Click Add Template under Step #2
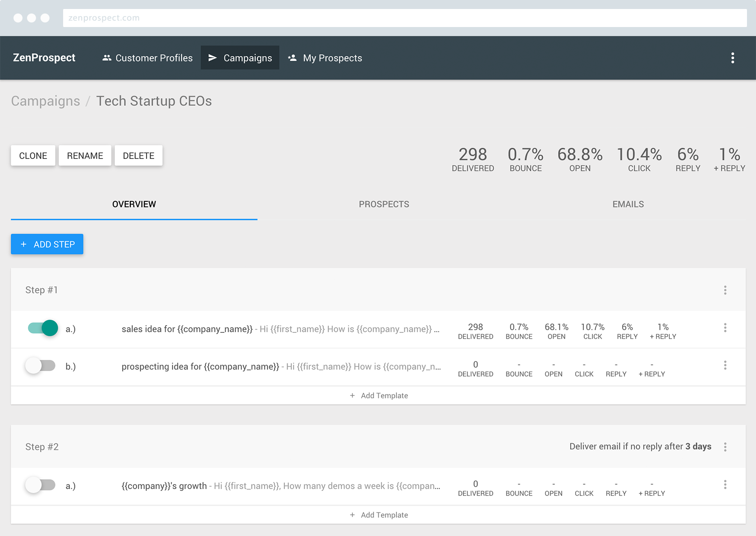Screen dimensions: 756x536 (x=379, y=515)
